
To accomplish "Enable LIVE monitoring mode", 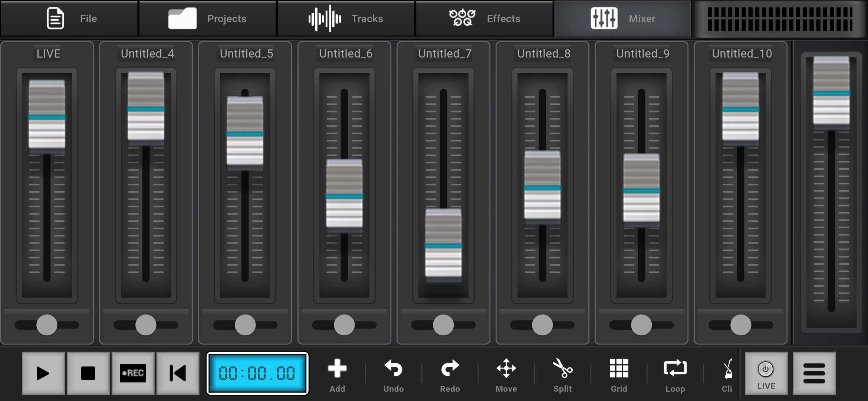I will (765, 373).
